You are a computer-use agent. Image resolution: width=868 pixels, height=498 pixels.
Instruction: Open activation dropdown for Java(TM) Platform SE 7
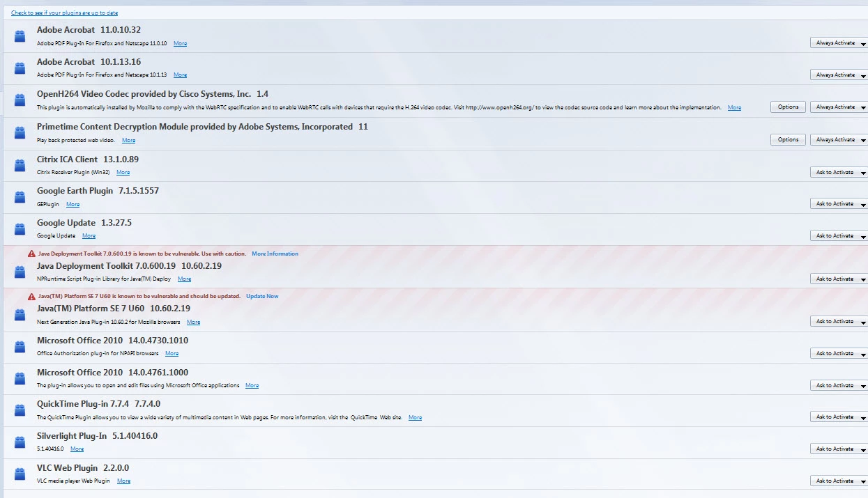pos(839,321)
